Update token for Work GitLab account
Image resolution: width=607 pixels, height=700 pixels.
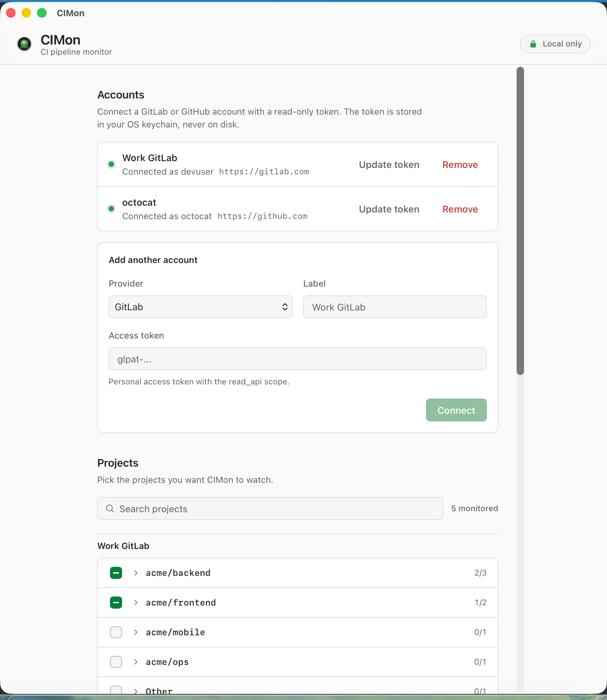click(389, 165)
